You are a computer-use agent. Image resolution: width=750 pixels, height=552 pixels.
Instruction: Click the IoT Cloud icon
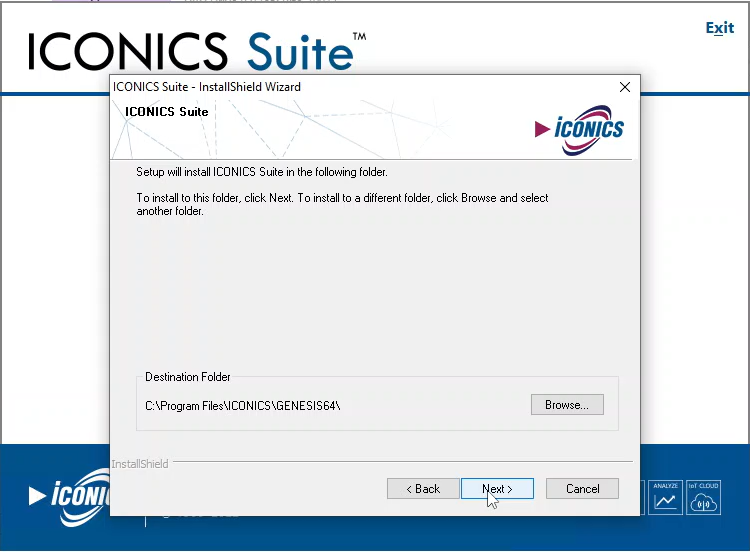(703, 497)
